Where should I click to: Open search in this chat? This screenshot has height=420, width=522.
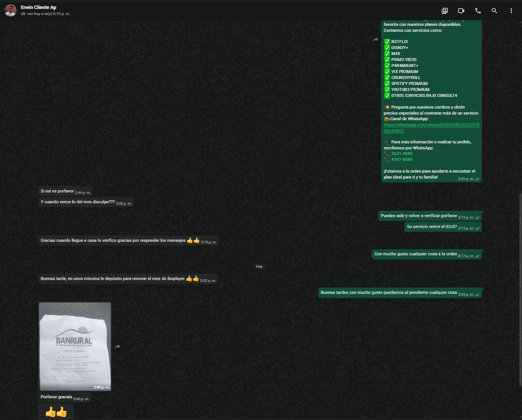pos(494,11)
